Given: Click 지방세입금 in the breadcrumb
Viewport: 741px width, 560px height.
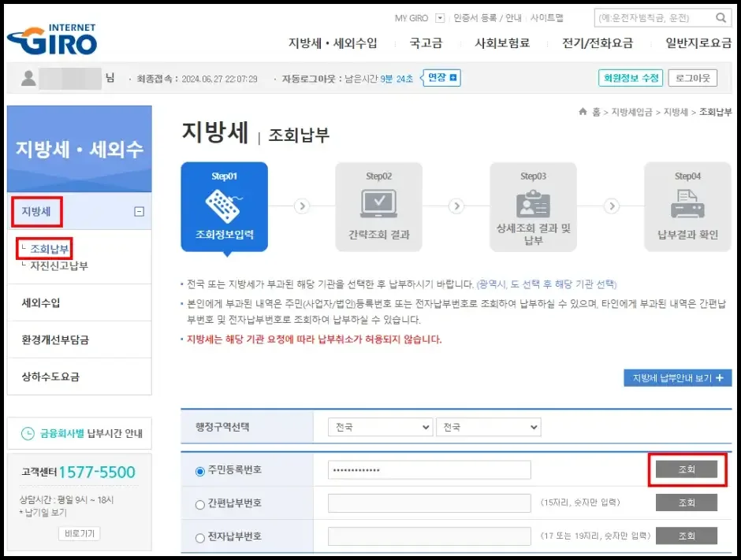Looking at the screenshot, I should pyautogui.click(x=631, y=111).
